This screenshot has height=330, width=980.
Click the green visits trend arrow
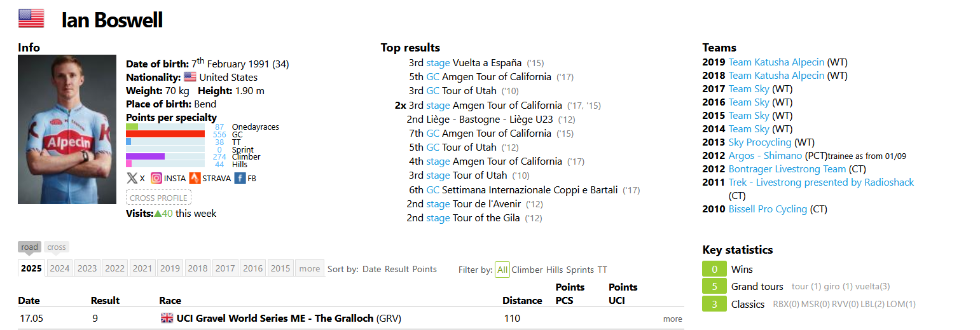pyautogui.click(x=157, y=214)
